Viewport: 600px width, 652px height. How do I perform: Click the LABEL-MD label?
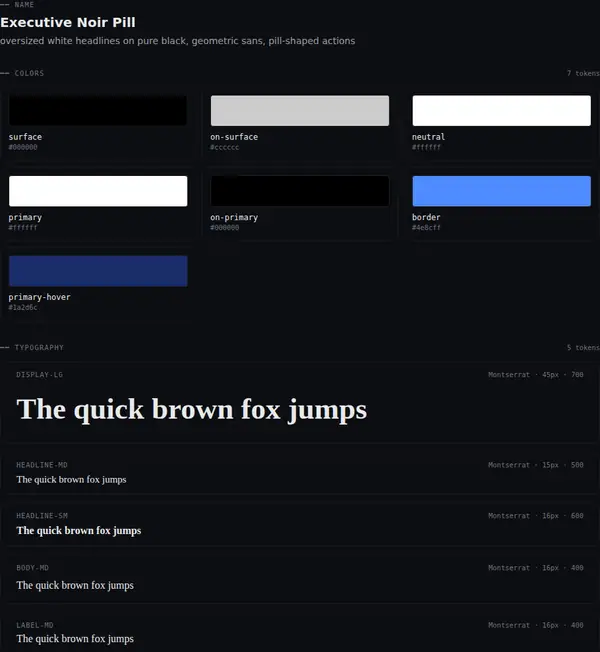point(35,625)
